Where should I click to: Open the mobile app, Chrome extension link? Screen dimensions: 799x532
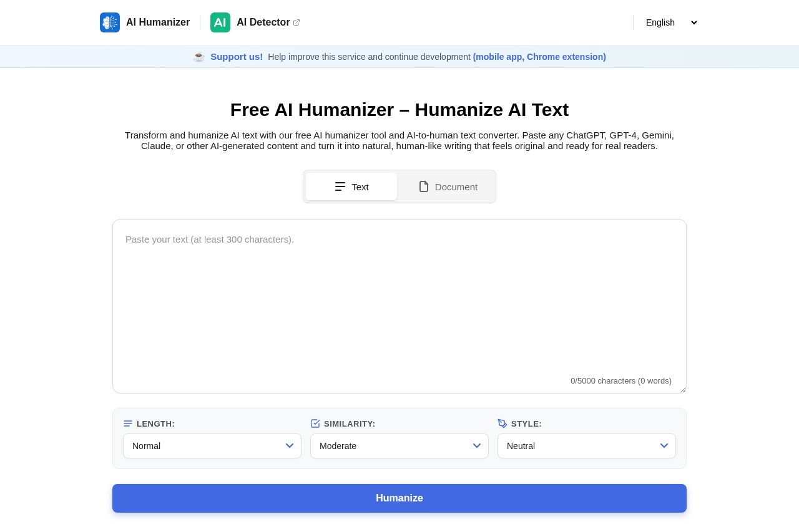pyautogui.click(x=539, y=57)
